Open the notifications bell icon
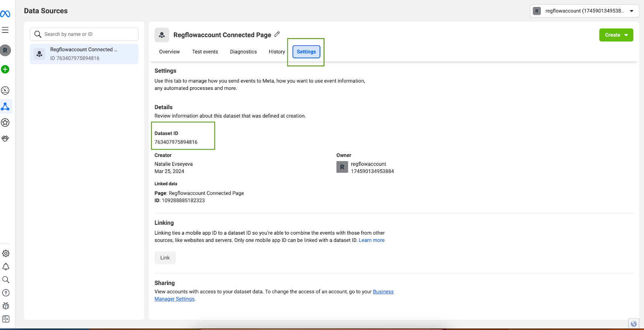The image size is (644, 330). [6, 267]
